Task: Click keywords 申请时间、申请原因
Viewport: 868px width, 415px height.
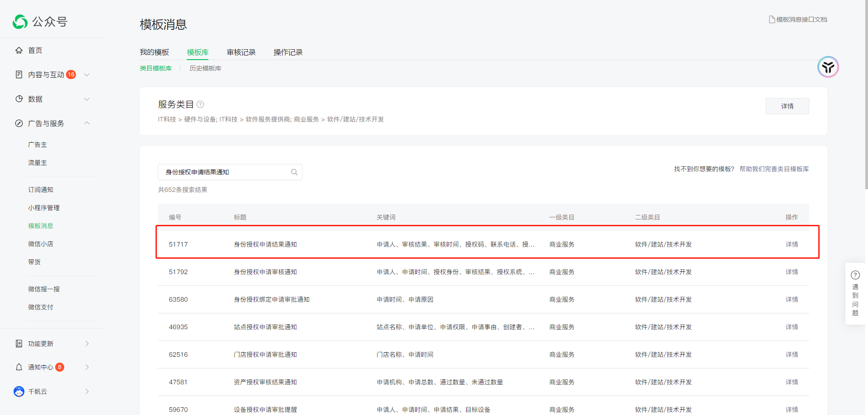Action: pos(405,299)
